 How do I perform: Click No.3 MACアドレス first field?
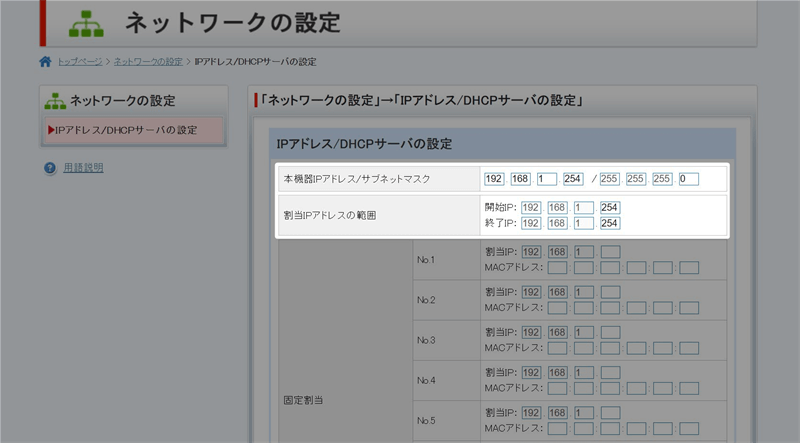tap(557, 348)
